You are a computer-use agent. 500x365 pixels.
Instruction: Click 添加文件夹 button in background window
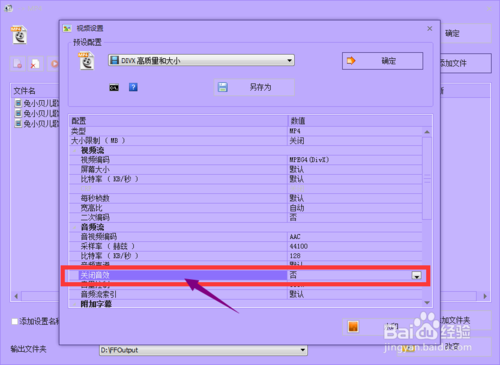[466, 320]
